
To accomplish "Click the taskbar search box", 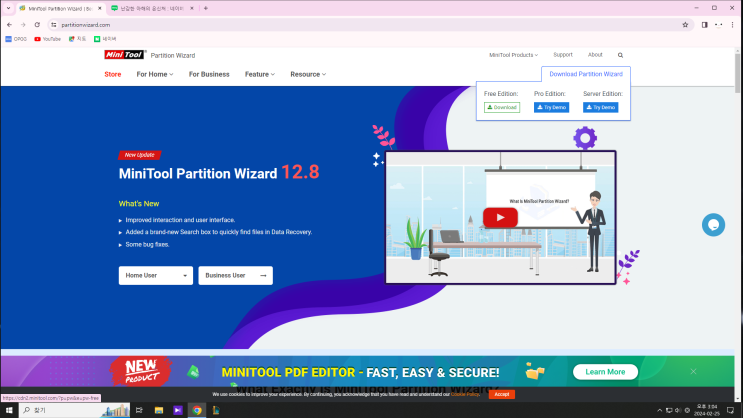I will (74, 410).
